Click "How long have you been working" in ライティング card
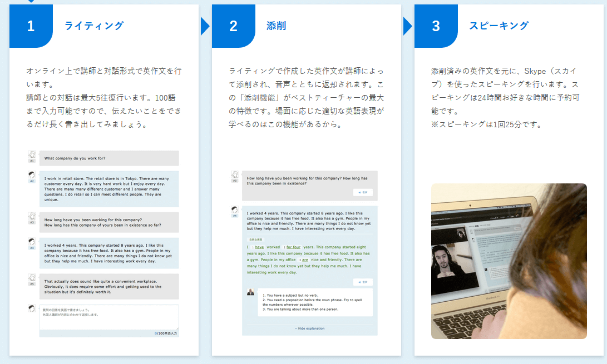The image size is (607, 364). [109, 222]
